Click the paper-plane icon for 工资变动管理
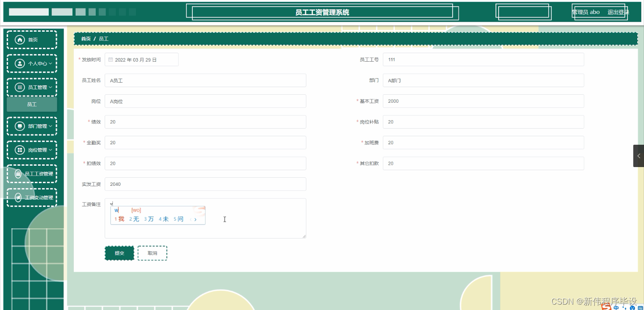The height and width of the screenshot is (310, 644). click(x=18, y=197)
